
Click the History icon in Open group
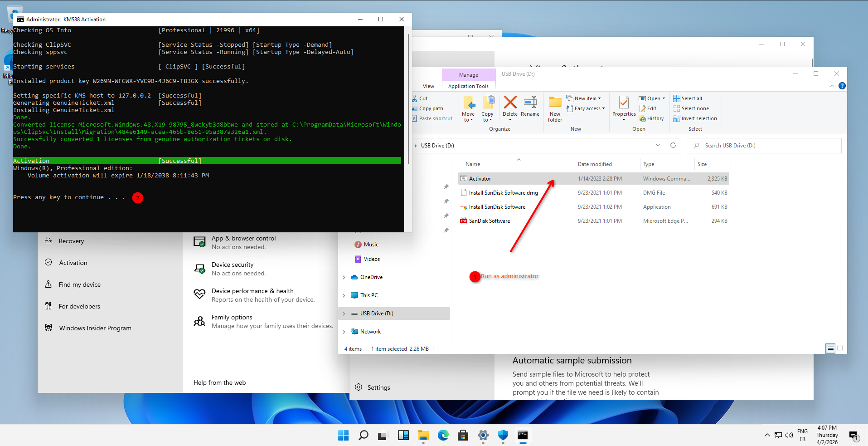pos(651,118)
